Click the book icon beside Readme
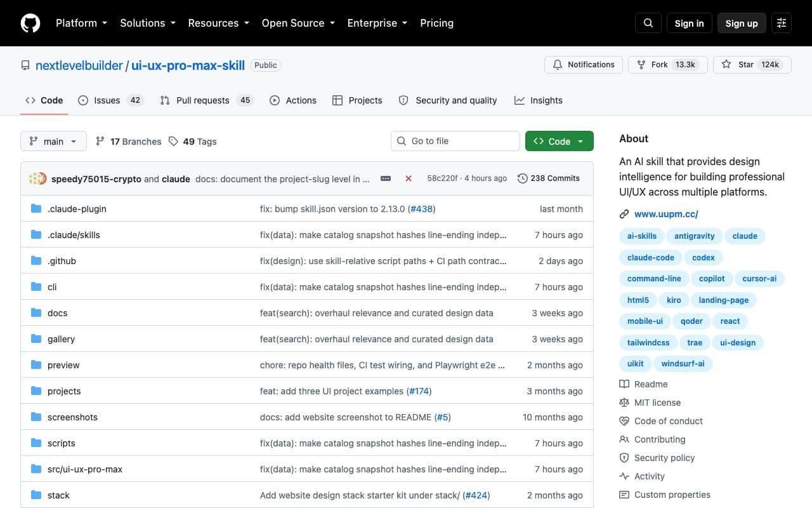812x508 pixels. point(624,384)
